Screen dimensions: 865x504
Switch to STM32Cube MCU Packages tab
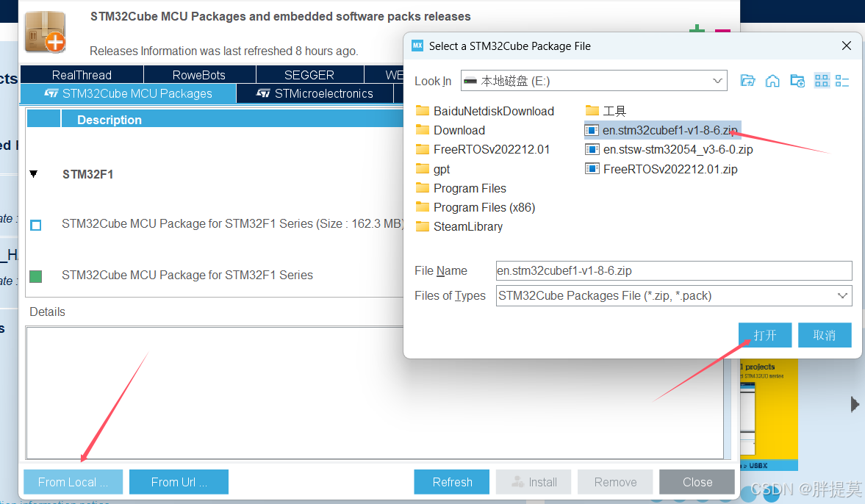[128, 93]
